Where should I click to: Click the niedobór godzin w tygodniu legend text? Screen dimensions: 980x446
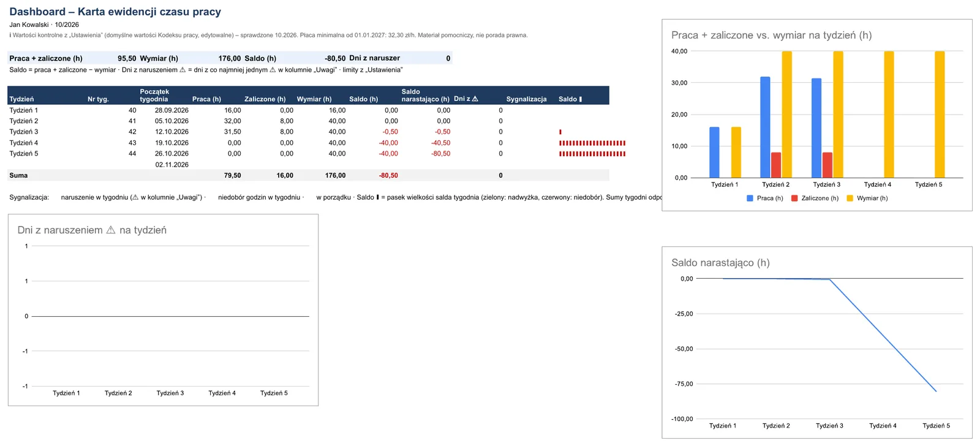pyautogui.click(x=259, y=197)
